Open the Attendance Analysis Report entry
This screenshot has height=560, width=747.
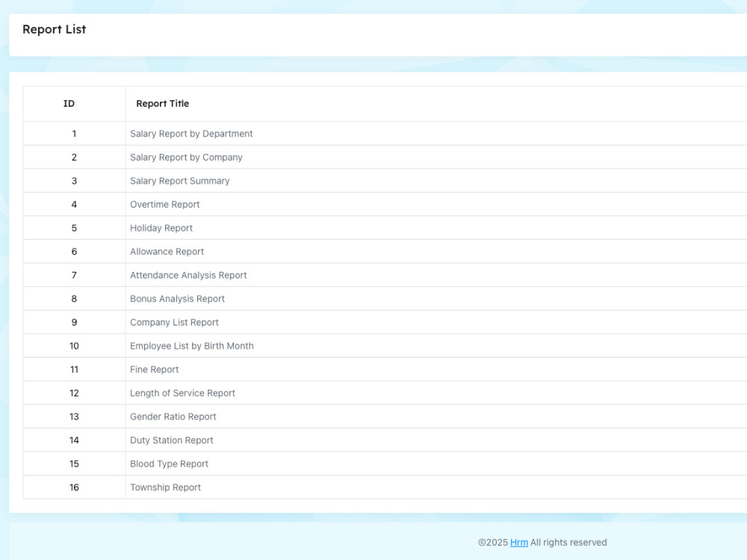188,276
